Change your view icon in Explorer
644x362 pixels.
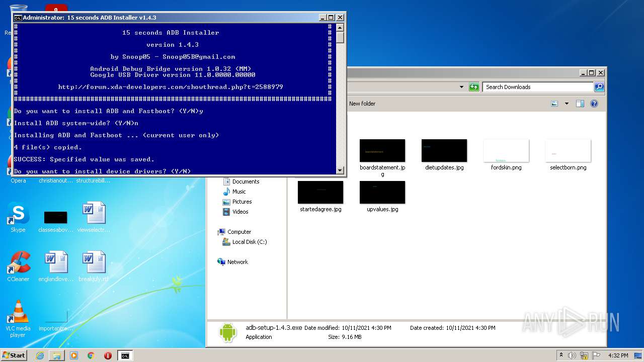[x=554, y=104]
